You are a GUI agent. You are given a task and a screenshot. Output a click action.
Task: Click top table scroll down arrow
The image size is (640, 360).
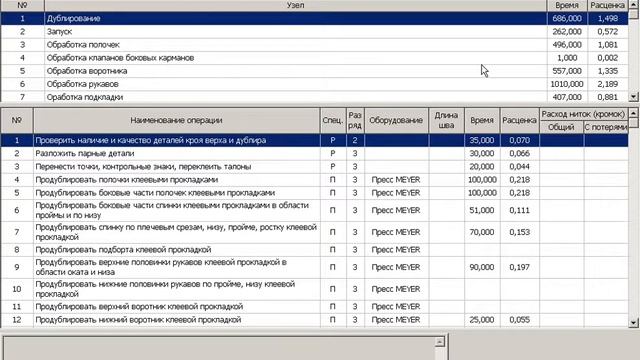[x=633, y=97]
